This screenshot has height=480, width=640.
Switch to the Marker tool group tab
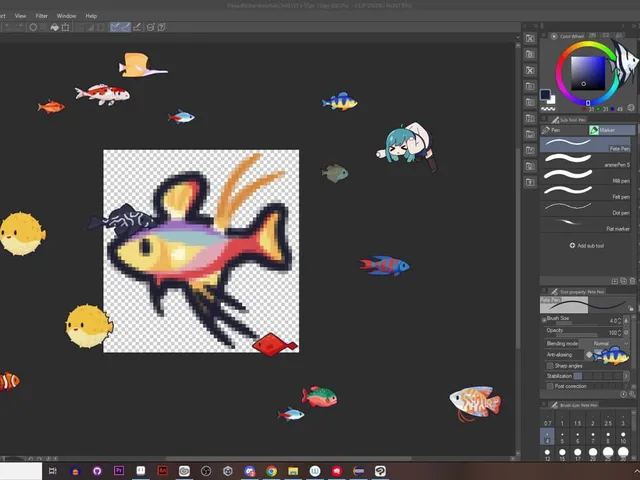(612, 130)
